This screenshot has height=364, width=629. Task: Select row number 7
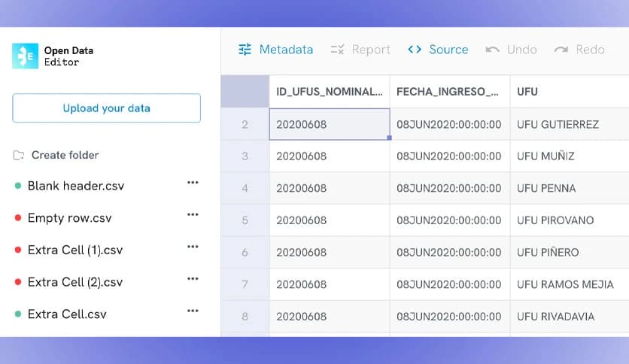pyautogui.click(x=245, y=284)
